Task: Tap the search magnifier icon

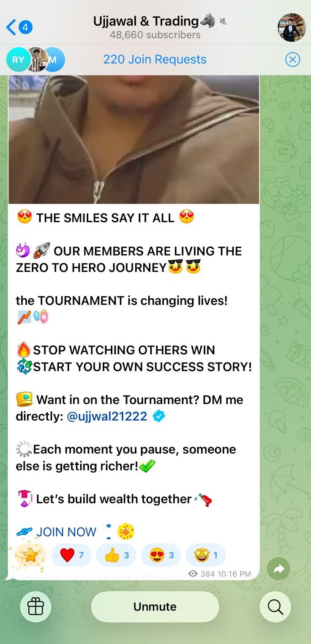Action: tap(275, 607)
